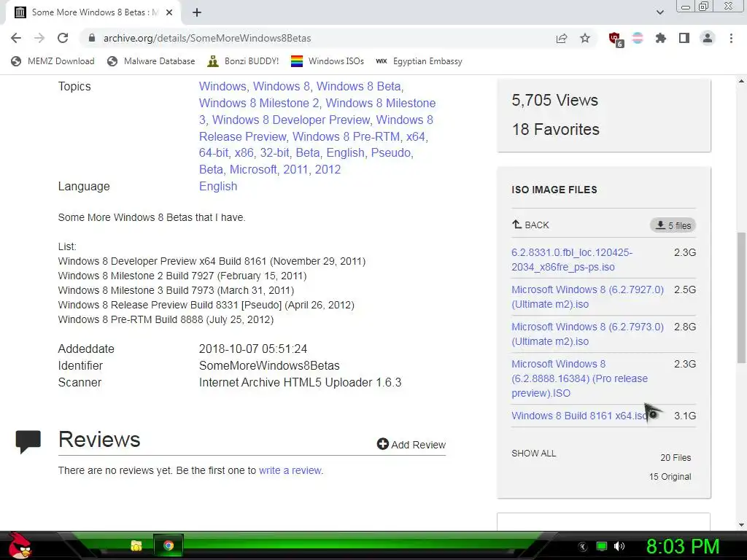The width and height of the screenshot is (747, 560).
Task: Download Microsoft Windows 8 (6.2.7973.0) iso
Action: tap(587, 334)
